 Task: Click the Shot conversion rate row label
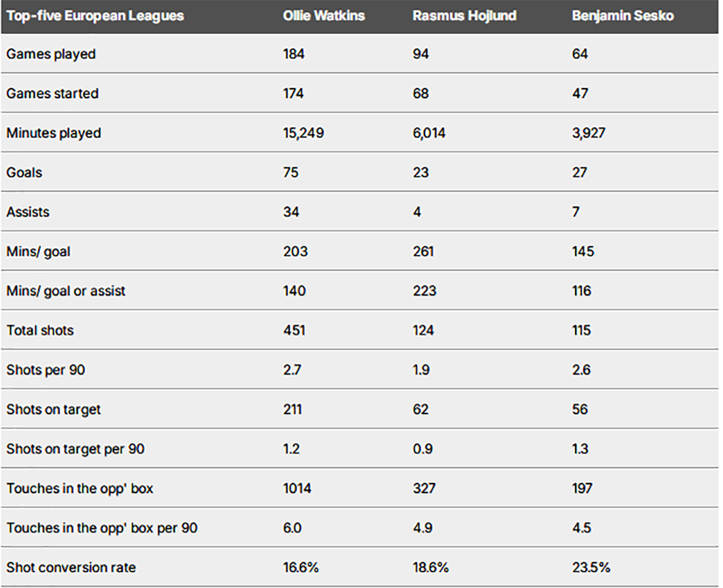click(71, 568)
